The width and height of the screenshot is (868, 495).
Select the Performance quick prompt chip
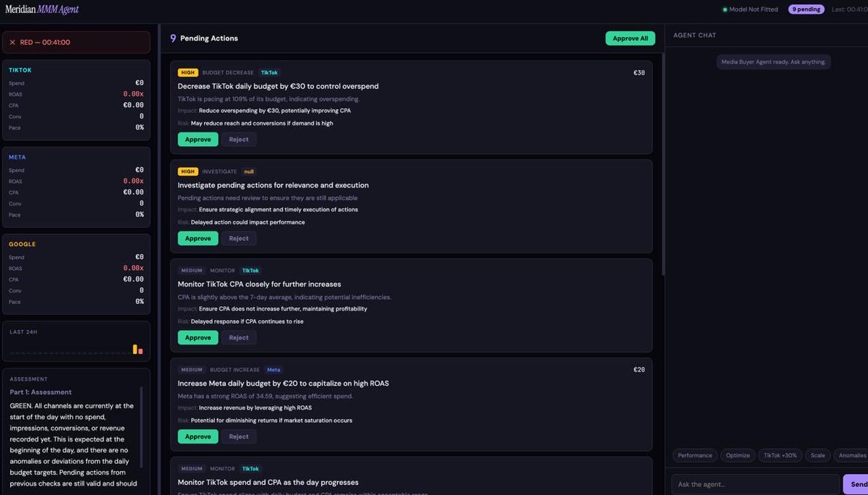[694, 456]
